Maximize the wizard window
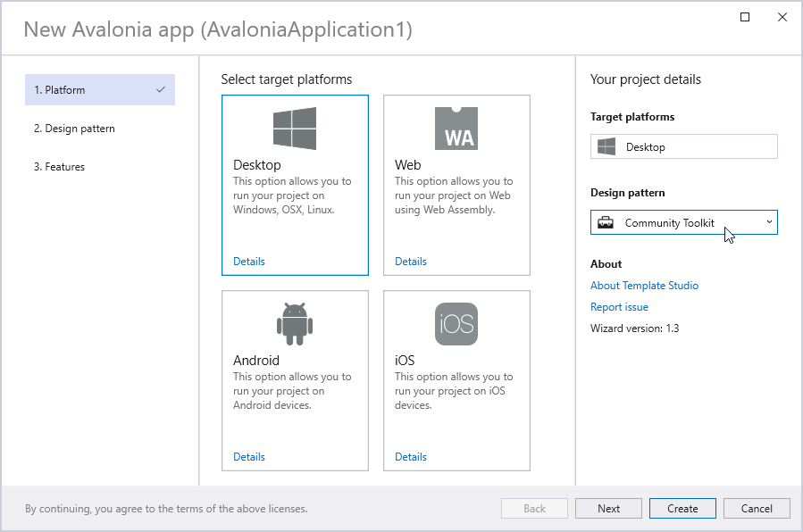This screenshot has width=803, height=532. [745, 17]
